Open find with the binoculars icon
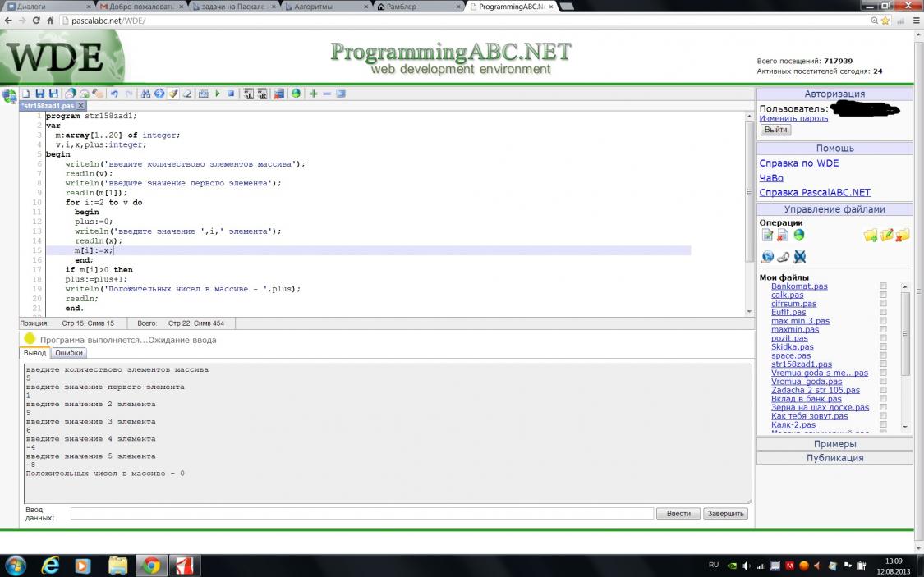 pos(145,94)
